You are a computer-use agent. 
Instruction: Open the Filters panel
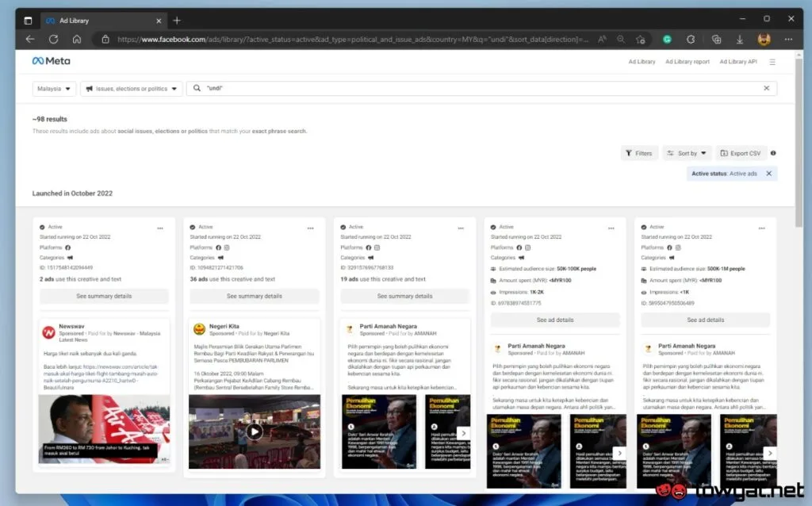click(639, 153)
